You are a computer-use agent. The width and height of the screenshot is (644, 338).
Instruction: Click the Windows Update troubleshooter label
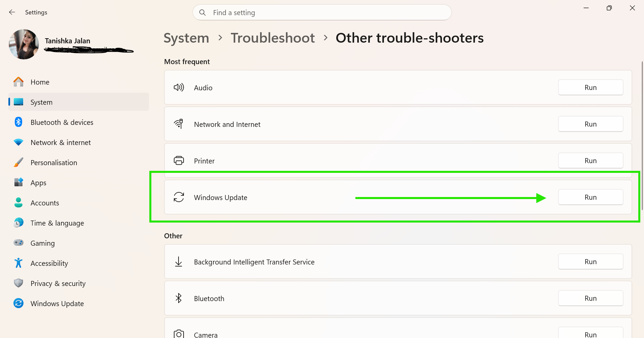(220, 197)
